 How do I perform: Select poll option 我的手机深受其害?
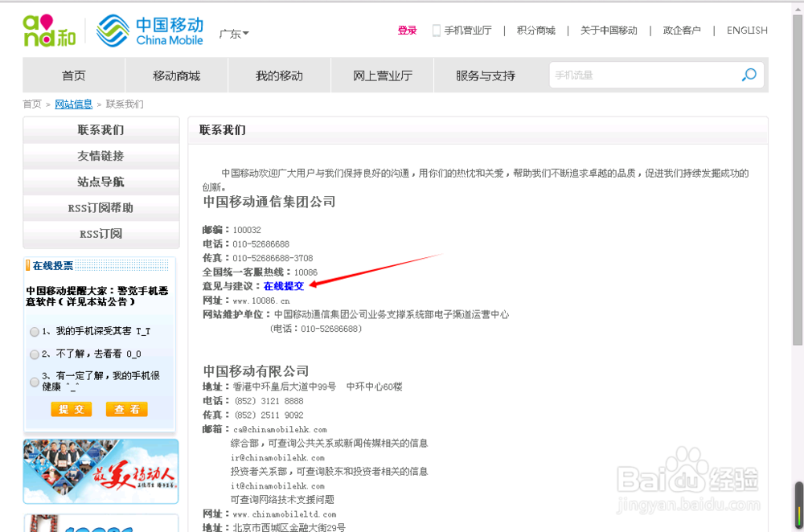[34, 331]
